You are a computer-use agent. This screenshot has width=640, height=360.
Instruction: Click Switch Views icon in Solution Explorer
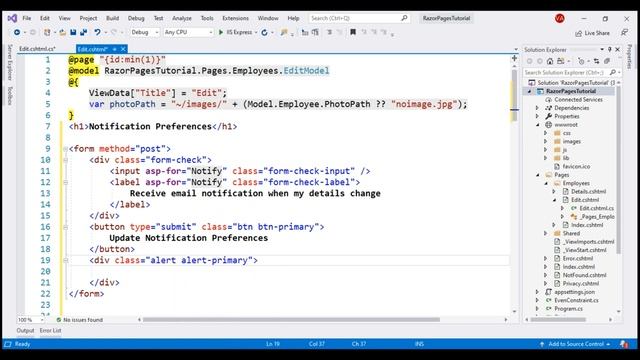(561, 61)
